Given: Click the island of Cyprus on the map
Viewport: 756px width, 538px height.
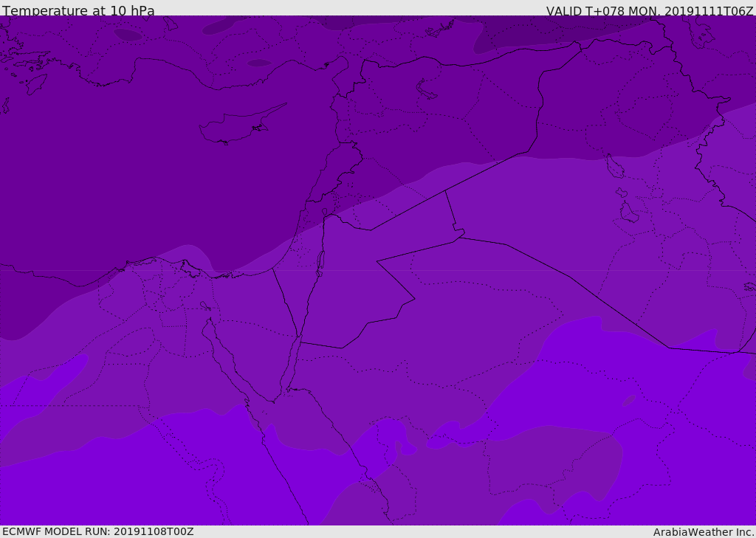Looking at the screenshot, I should (x=241, y=125).
